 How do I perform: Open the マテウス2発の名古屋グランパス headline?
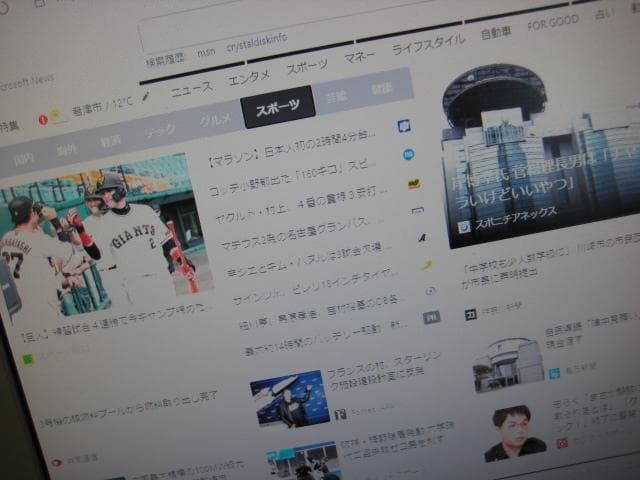[x=302, y=232]
